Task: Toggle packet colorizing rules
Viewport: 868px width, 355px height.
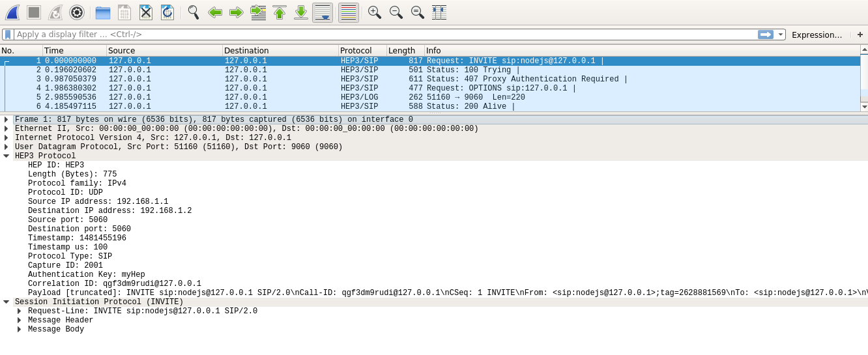Action: point(349,12)
